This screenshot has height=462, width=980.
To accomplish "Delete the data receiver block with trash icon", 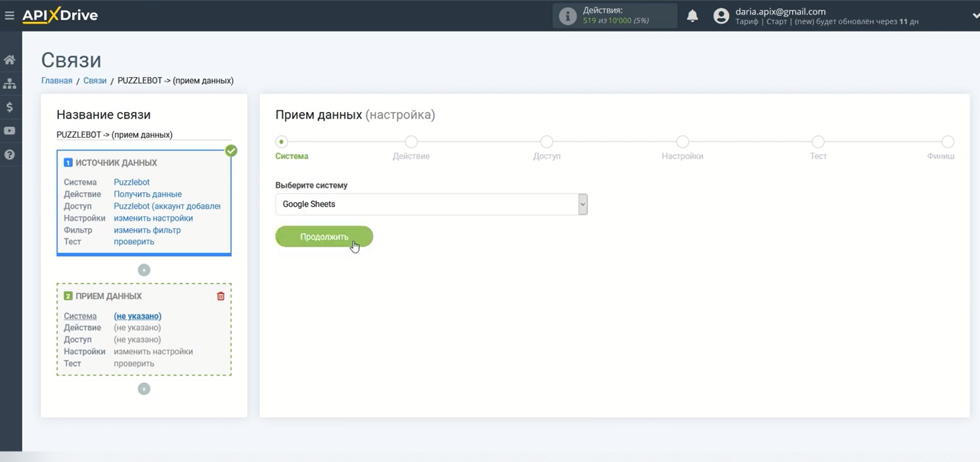I will coord(221,296).
